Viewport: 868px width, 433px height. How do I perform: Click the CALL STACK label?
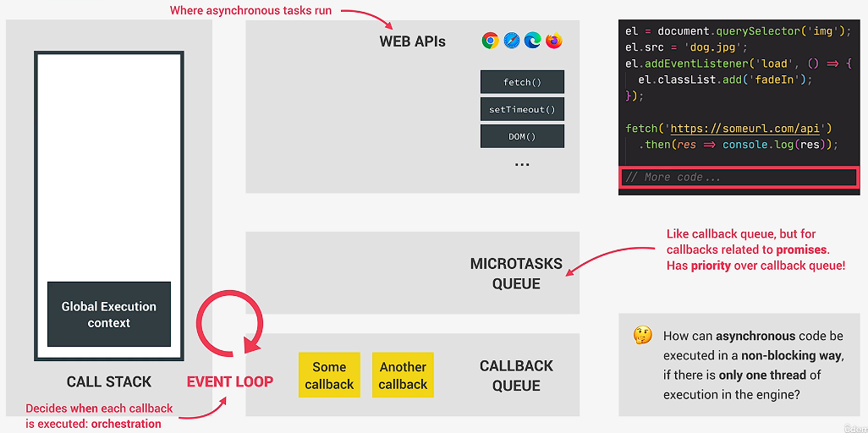click(x=109, y=382)
